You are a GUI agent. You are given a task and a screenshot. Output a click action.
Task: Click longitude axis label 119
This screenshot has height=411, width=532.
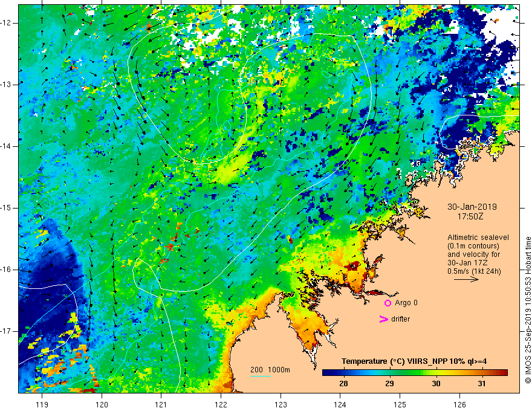pyautogui.click(x=42, y=404)
